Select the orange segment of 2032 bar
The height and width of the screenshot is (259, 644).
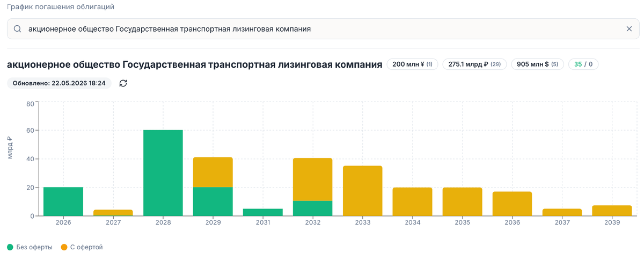pos(313,179)
